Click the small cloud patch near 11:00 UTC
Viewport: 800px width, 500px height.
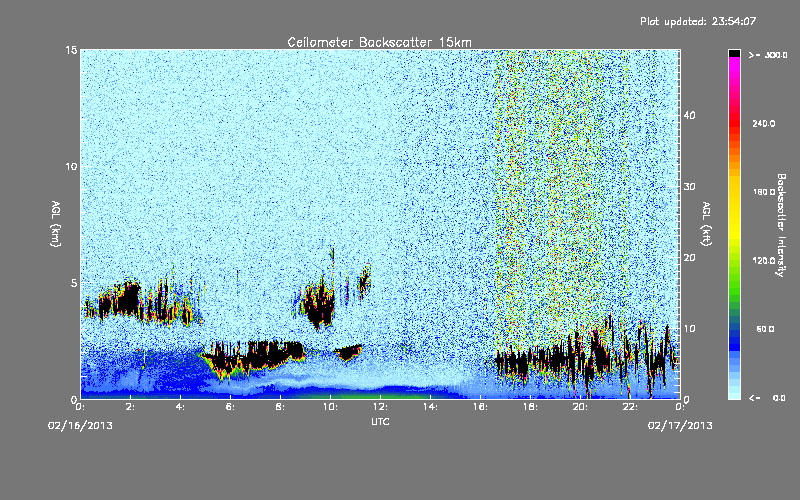tap(348, 352)
